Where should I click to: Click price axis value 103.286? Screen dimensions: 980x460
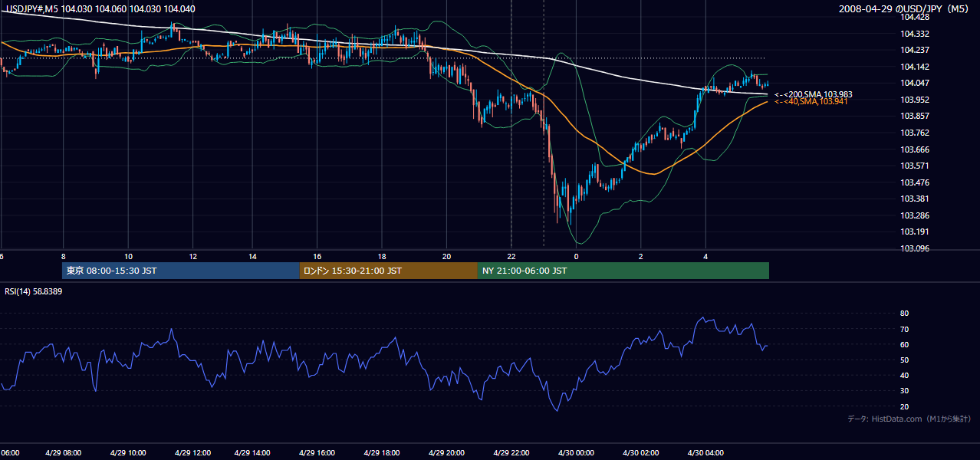click(x=915, y=215)
